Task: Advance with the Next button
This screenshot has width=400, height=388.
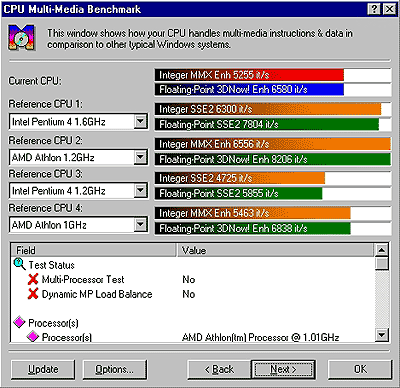Action: click(283, 369)
